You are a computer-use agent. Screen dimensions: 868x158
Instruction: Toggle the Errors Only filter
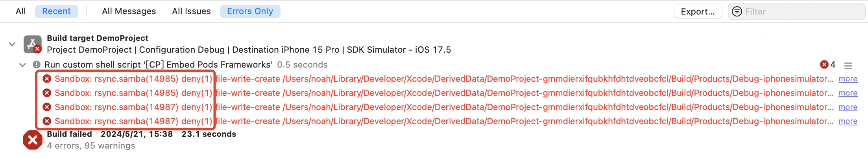click(x=250, y=11)
